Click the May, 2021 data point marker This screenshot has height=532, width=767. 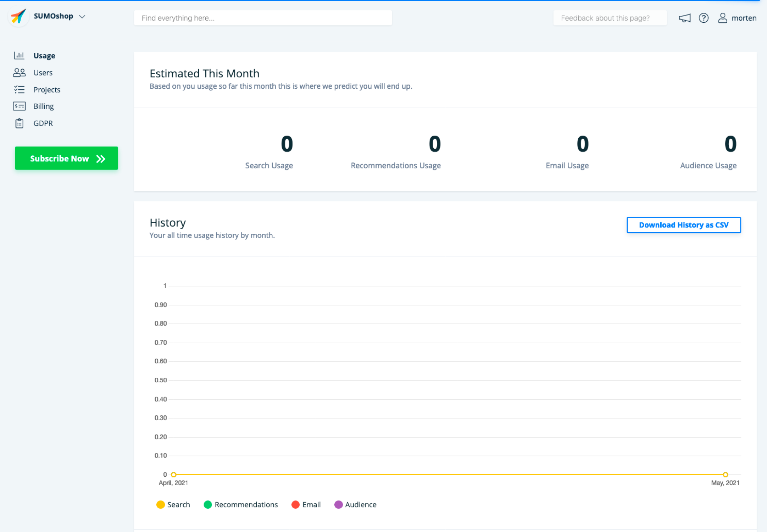pos(726,475)
